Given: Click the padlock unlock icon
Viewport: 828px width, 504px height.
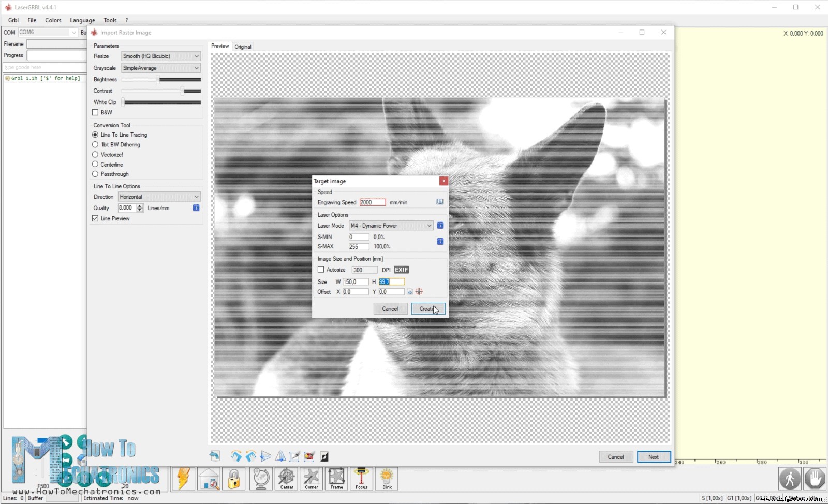Looking at the screenshot, I should click(234, 479).
